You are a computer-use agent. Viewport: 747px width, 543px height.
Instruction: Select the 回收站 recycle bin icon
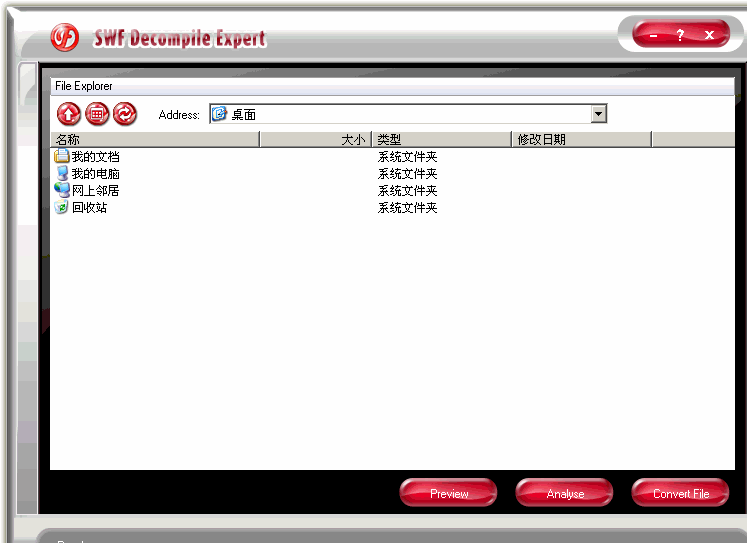[x=61, y=207]
